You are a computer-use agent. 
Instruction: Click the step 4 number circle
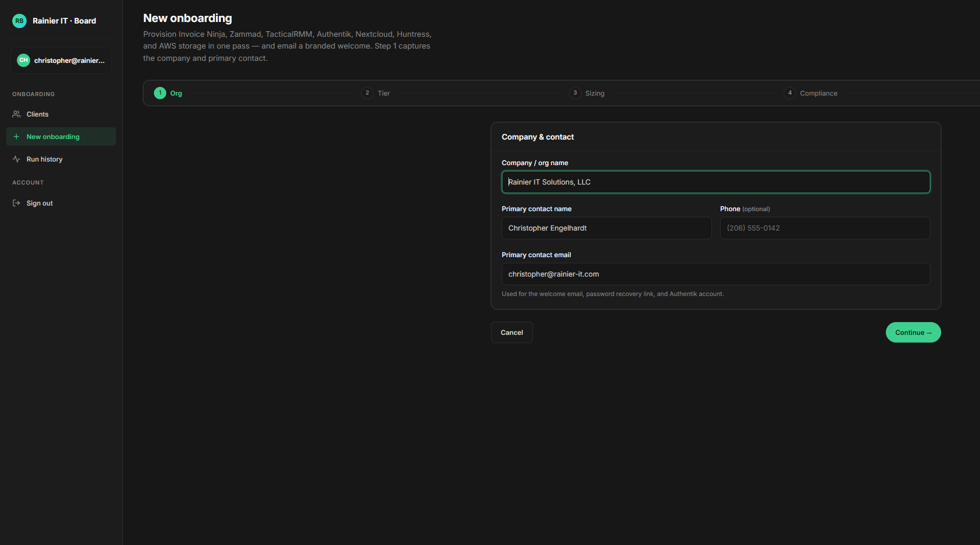pyautogui.click(x=790, y=93)
